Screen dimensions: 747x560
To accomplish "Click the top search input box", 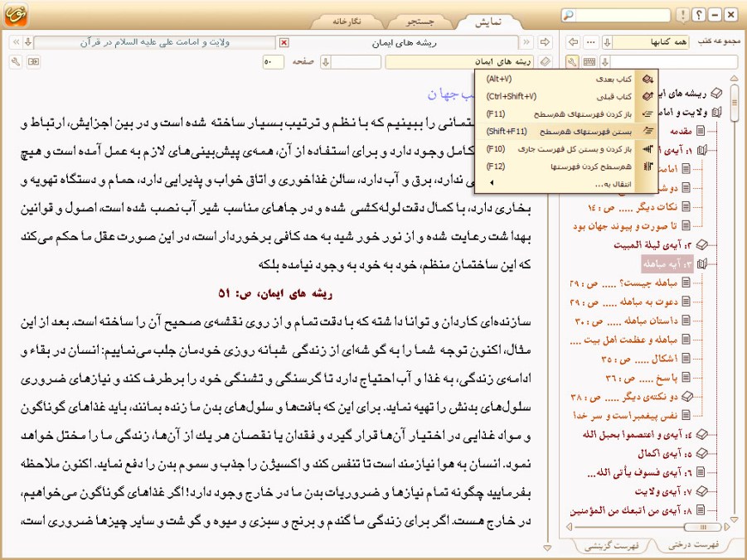I will [622, 15].
